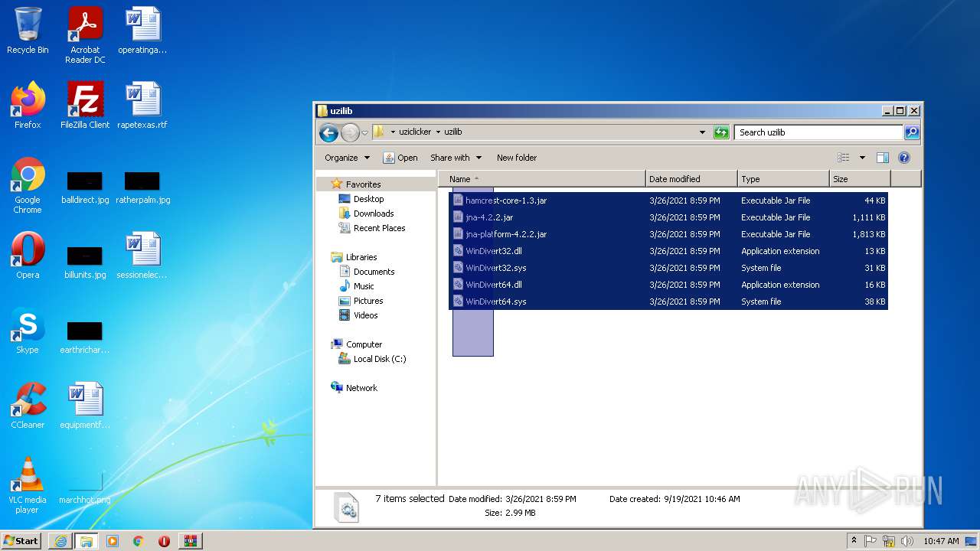Open the change view dropdown arrow
Screen dimensions: 980x551
pos(862,158)
